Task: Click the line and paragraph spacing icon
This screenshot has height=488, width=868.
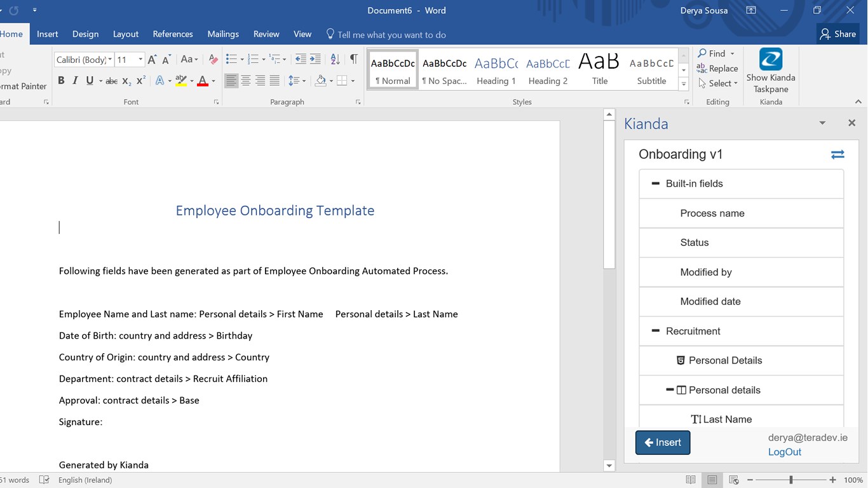Action: click(x=294, y=81)
